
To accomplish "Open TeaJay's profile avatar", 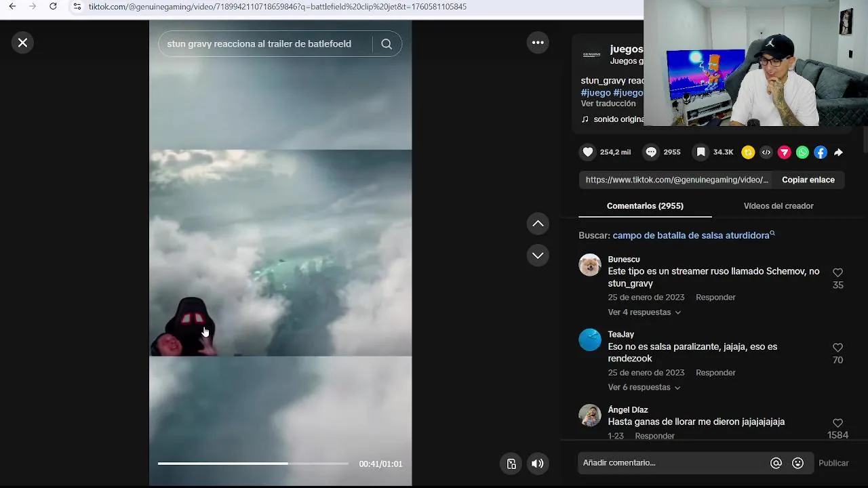I will (590, 340).
